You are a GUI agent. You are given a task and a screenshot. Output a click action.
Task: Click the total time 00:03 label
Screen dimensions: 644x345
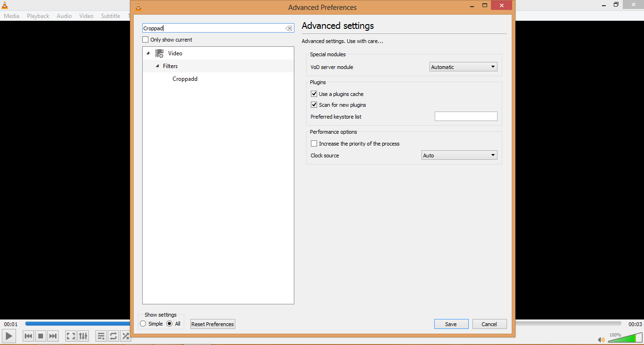tap(635, 324)
